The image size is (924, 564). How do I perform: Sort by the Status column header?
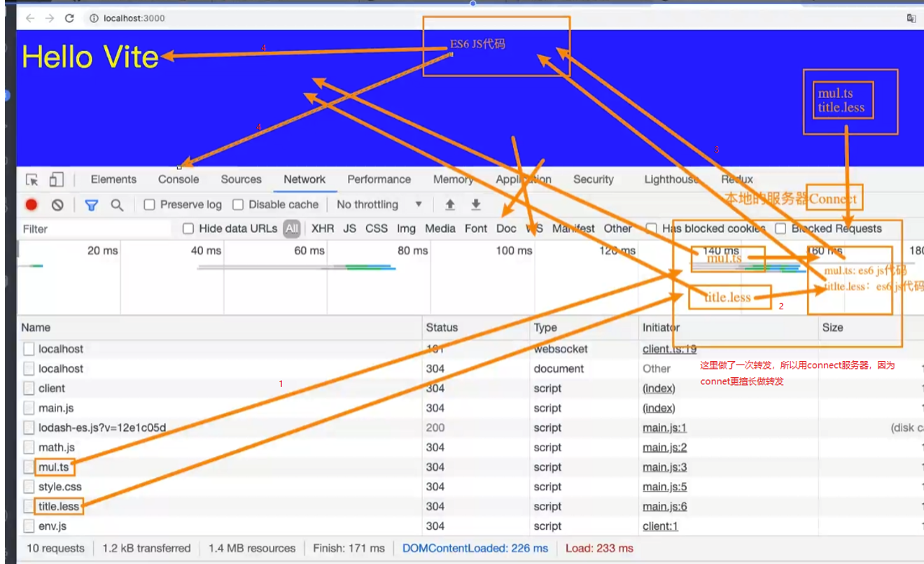[x=476, y=327]
